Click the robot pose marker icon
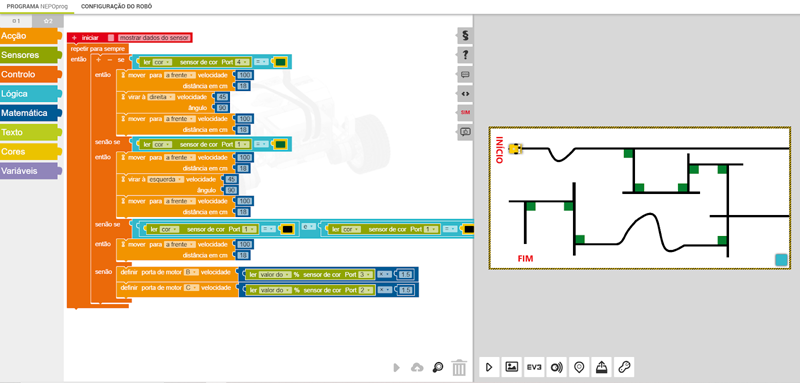 tap(579, 367)
